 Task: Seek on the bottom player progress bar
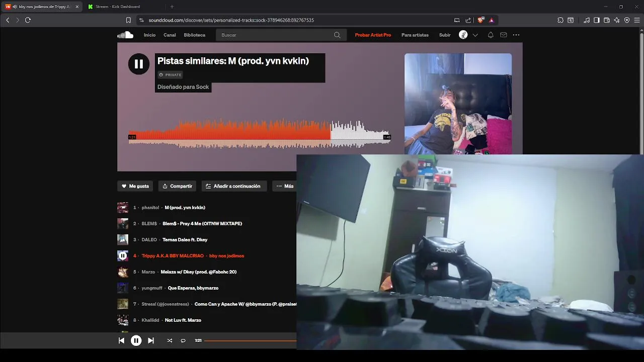[250, 340]
